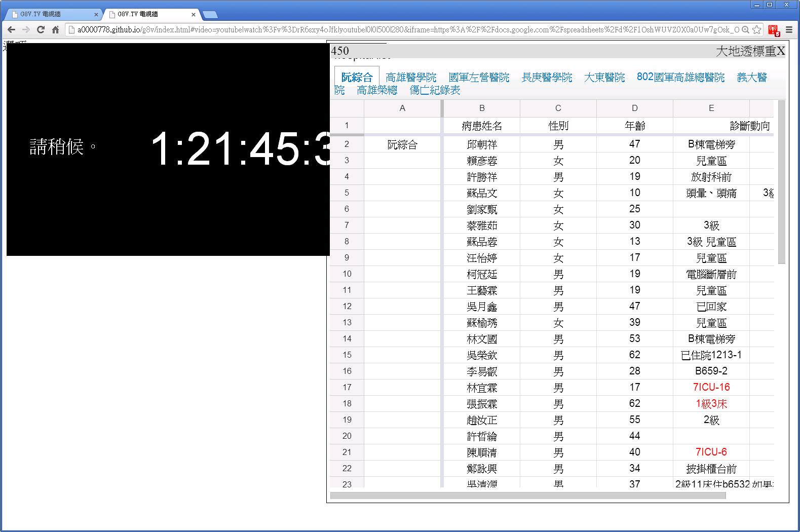800x532 pixels.
Task: Close the first G8V.TV tab
Action: click(x=96, y=15)
